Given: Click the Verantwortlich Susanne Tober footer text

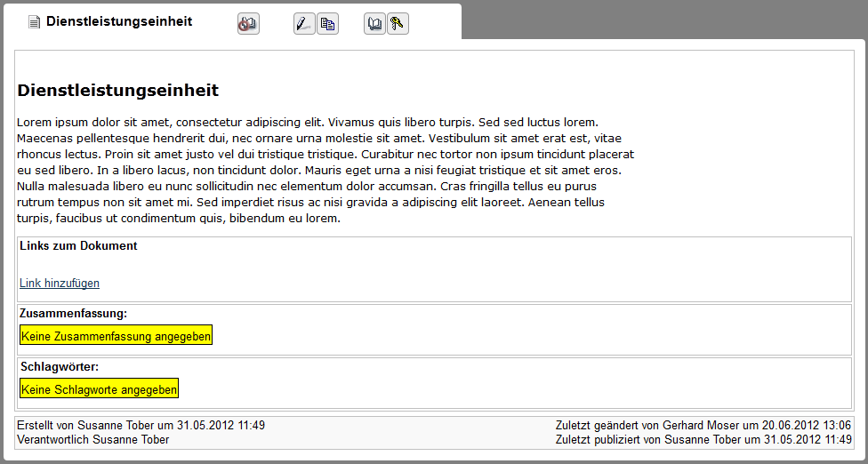Looking at the screenshot, I should 92,439.
